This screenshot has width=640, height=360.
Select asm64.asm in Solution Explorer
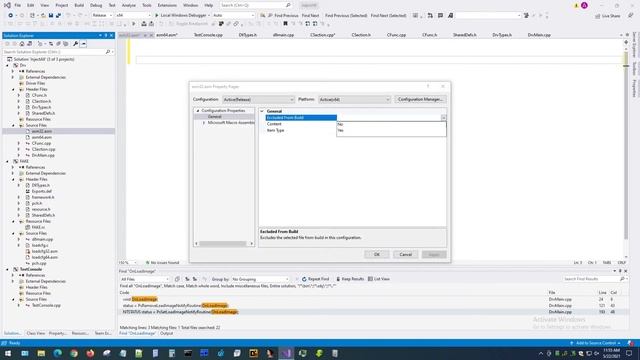42,137
